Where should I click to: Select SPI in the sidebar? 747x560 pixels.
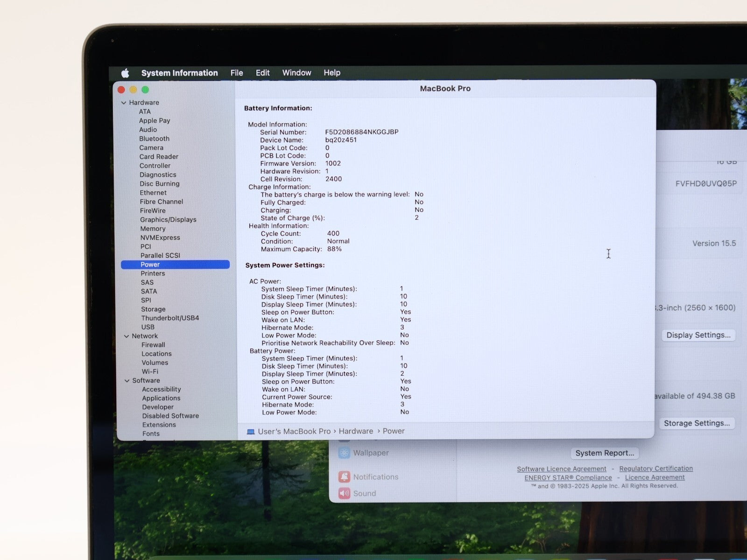[146, 300]
